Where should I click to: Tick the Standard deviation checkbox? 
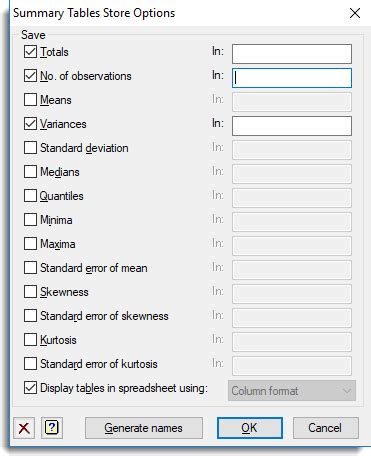click(30, 148)
